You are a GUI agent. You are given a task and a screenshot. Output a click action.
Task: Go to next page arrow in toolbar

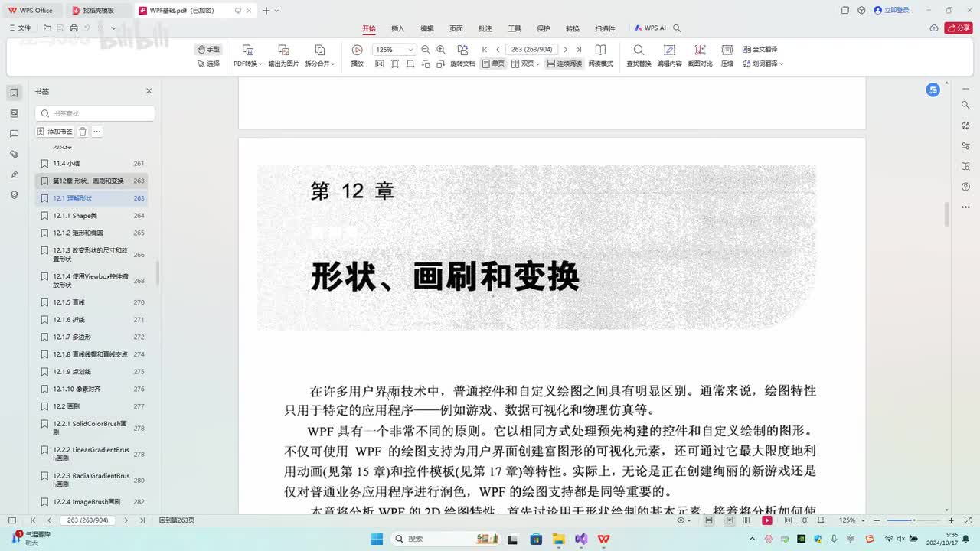coord(566,49)
